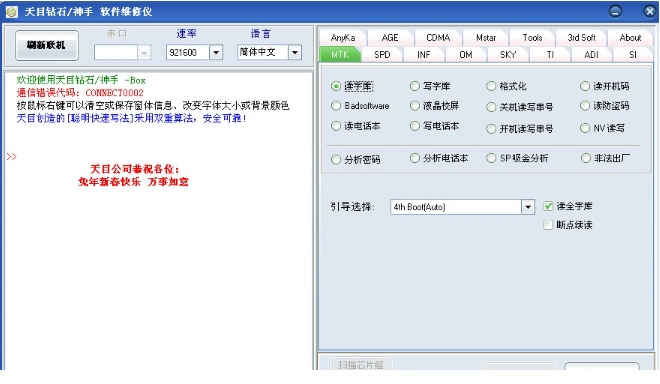Open the 引导选择 boot dropdown arrow

click(x=528, y=207)
